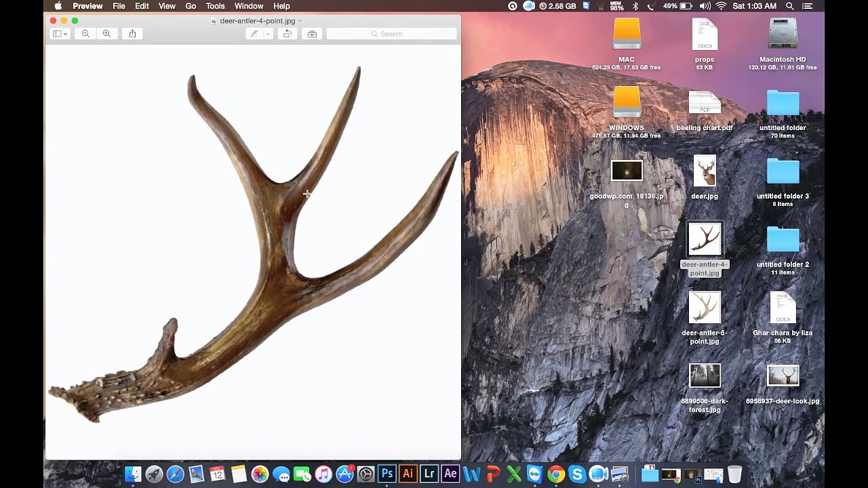The width and height of the screenshot is (868, 488).
Task: Open the Go menu in menu bar
Action: [x=191, y=6]
